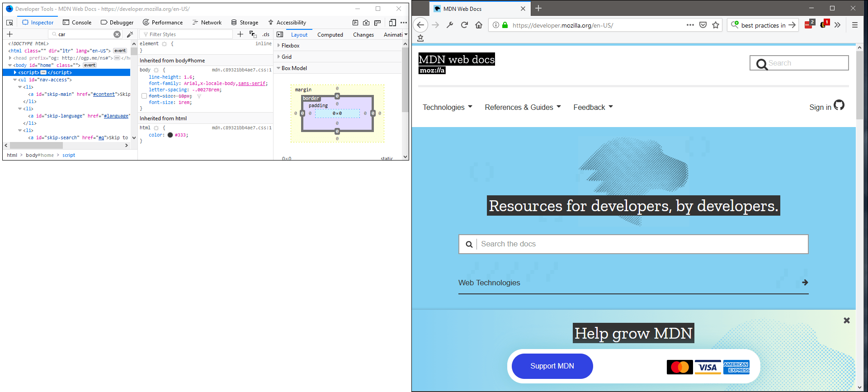Take a screenshot with the camera icon

point(366,23)
